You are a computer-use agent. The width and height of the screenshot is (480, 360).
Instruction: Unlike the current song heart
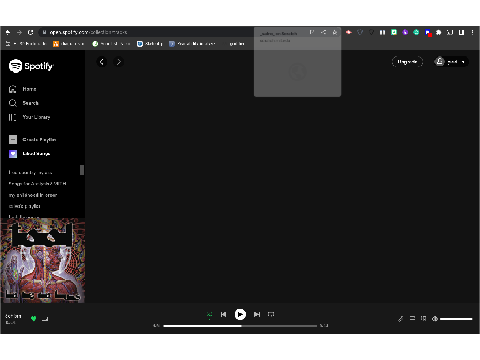coord(33,319)
